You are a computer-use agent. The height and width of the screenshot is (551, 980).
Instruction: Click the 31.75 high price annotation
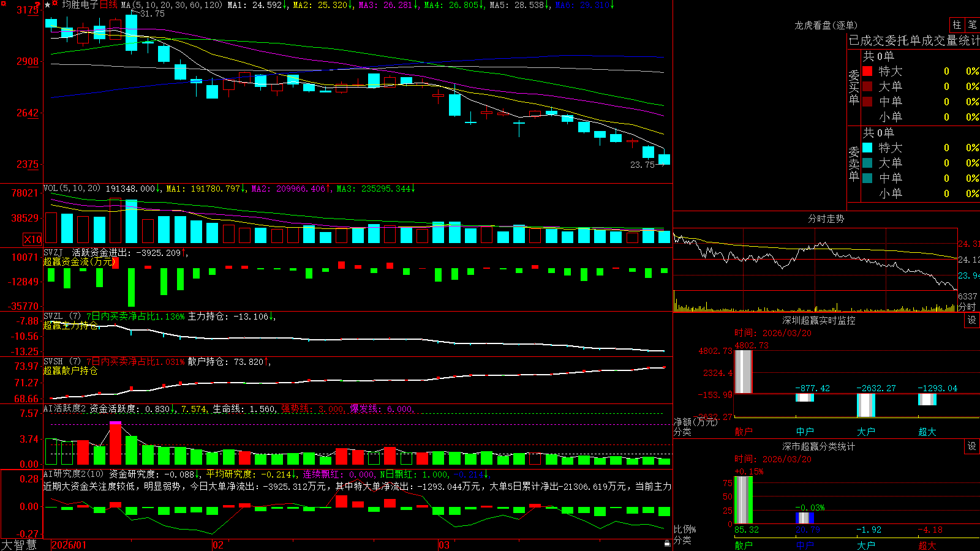(152, 13)
